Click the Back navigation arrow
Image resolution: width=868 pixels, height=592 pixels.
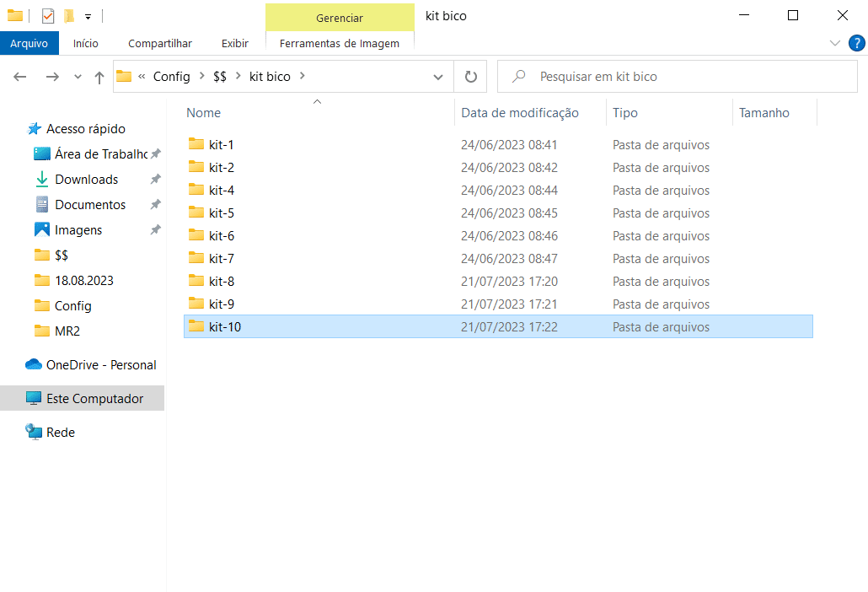pyautogui.click(x=20, y=77)
